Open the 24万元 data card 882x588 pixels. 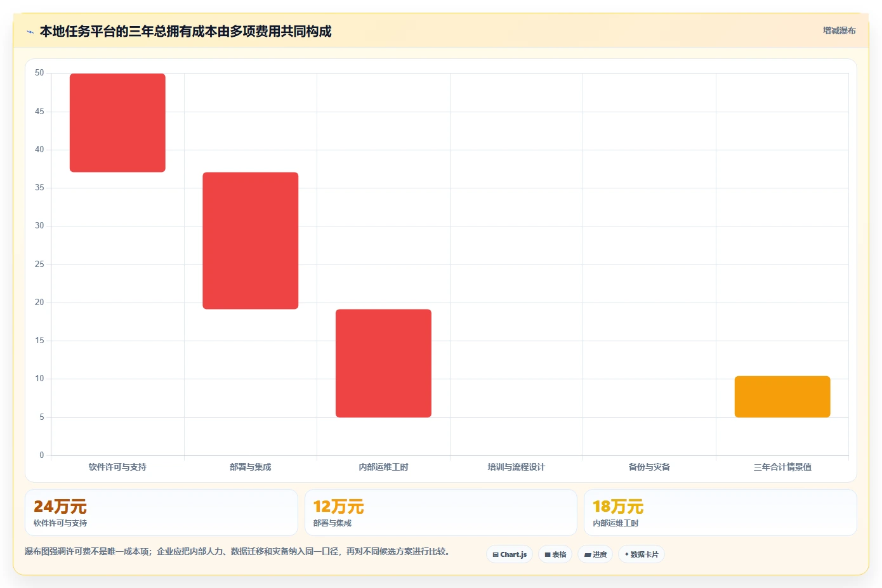[x=161, y=513]
